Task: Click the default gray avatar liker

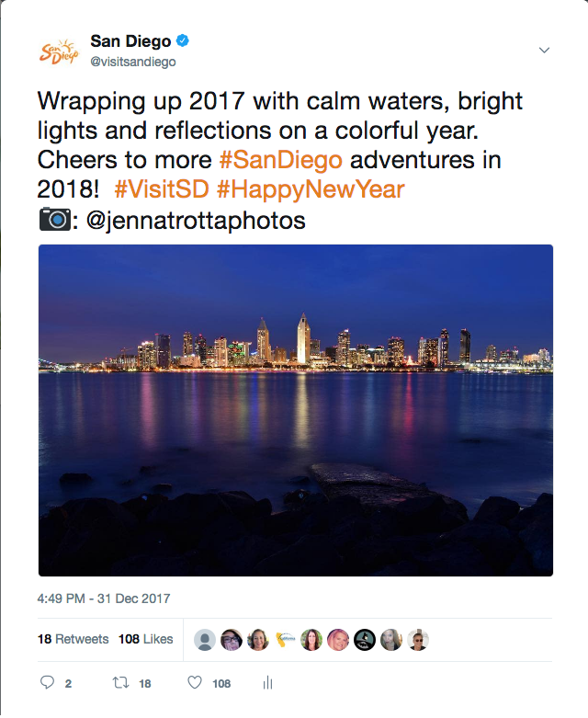Action: (205, 640)
